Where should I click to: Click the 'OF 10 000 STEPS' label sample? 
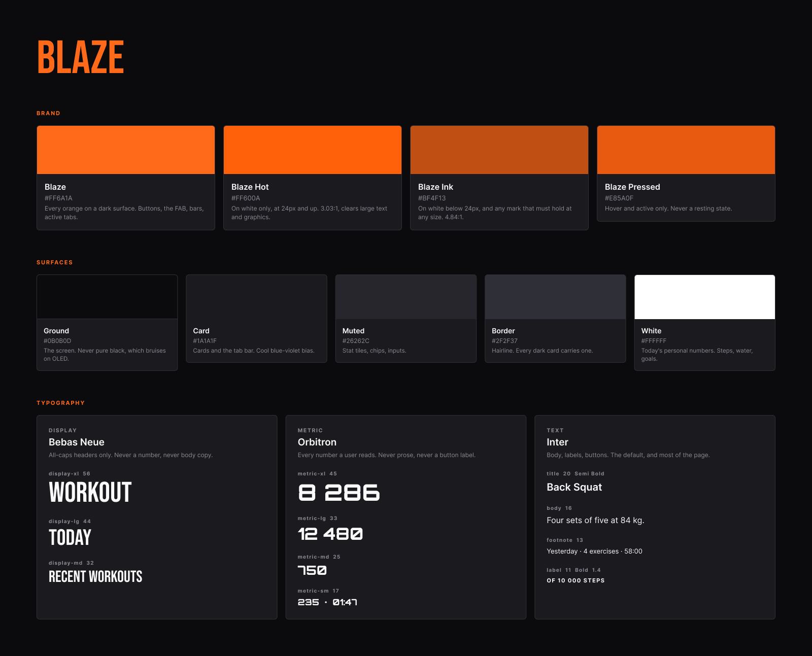tap(576, 580)
